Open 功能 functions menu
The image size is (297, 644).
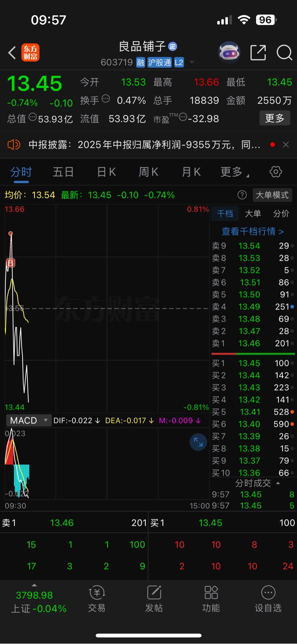click(x=211, y=599)
